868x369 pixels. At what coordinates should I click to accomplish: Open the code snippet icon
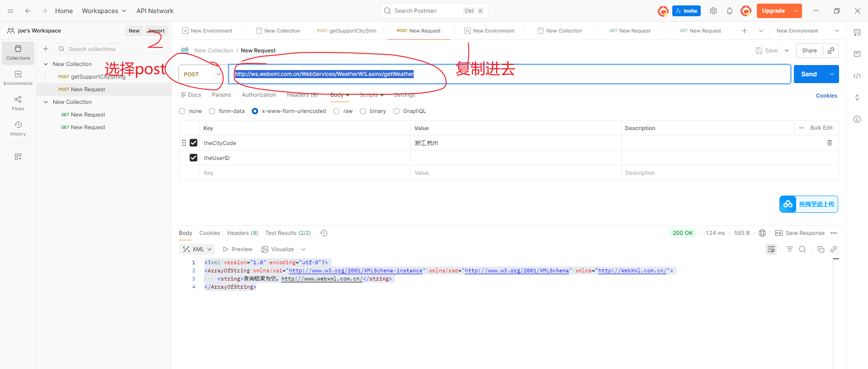[x=857, y=76]
